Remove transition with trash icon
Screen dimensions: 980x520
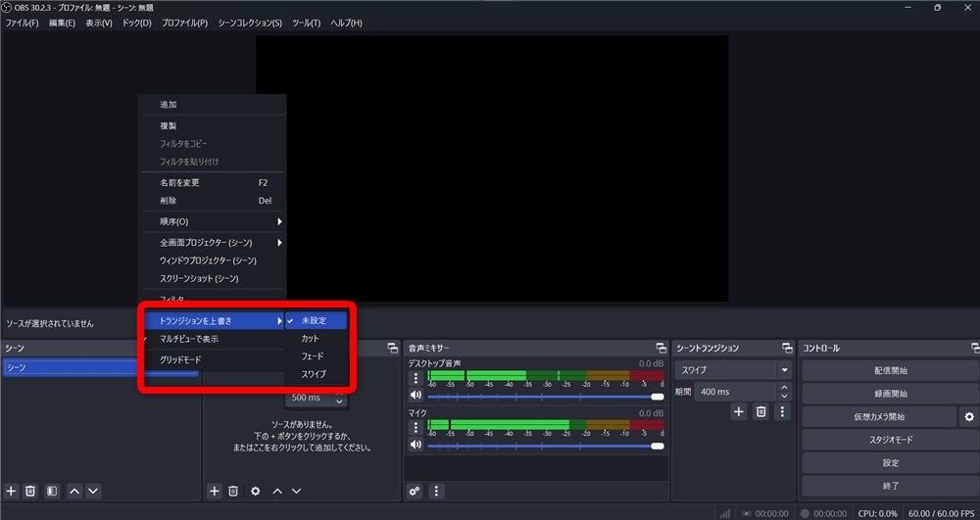click(760, 411)
